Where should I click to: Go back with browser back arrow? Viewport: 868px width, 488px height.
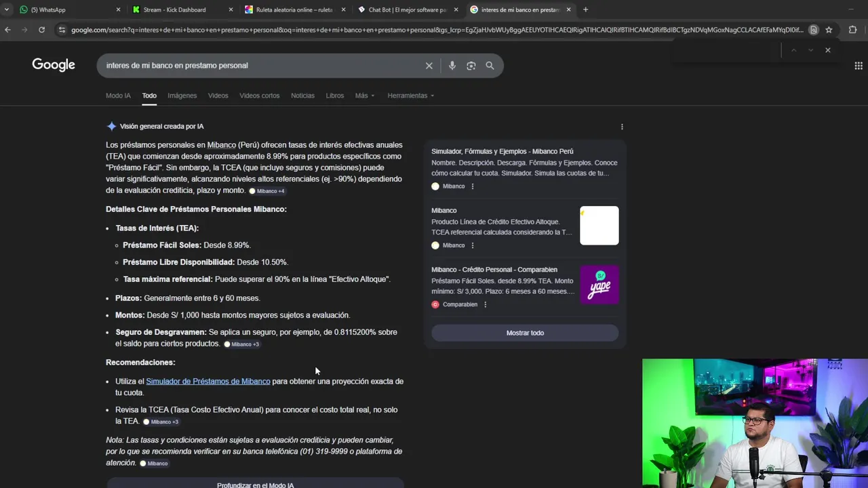click(x=7, y=30)
